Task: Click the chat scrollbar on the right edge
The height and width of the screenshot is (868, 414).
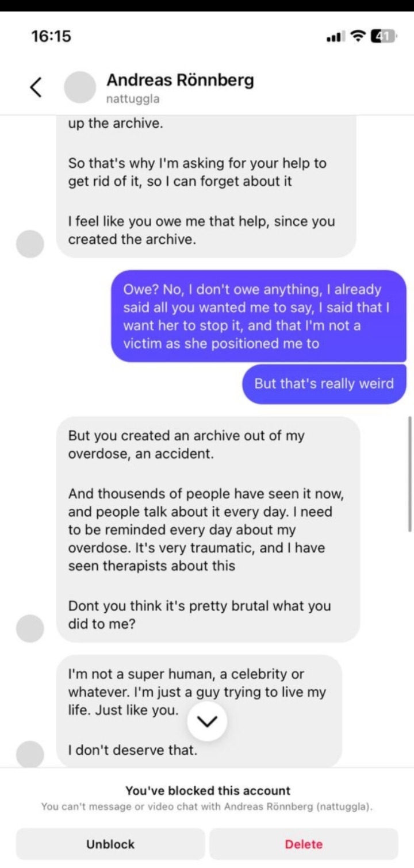Action: coord(409,474)
